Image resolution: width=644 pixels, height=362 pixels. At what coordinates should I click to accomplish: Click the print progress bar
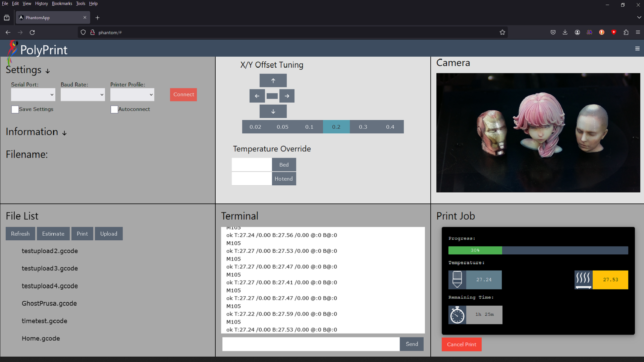(538, 250)
